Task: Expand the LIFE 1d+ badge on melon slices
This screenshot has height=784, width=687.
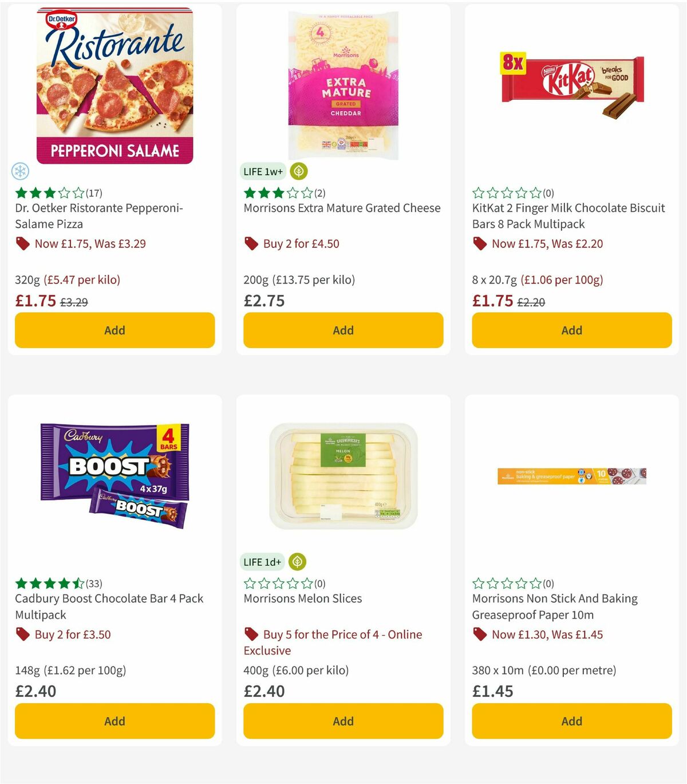Action: (262, 562)
